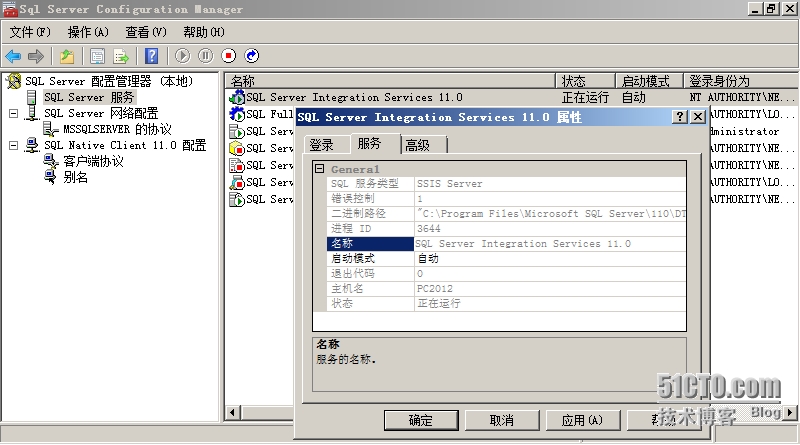Open the 操作(A) menu
The width and height of the screenshot is (800, 445).
pyautogui.click(x=88, y=32)
